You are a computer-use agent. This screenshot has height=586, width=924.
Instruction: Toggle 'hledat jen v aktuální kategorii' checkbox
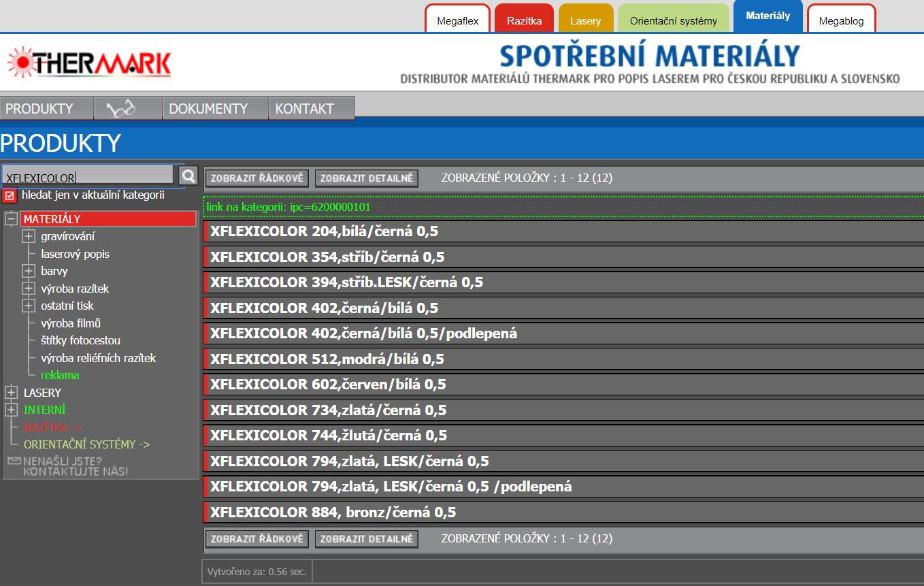click(10, 196)
